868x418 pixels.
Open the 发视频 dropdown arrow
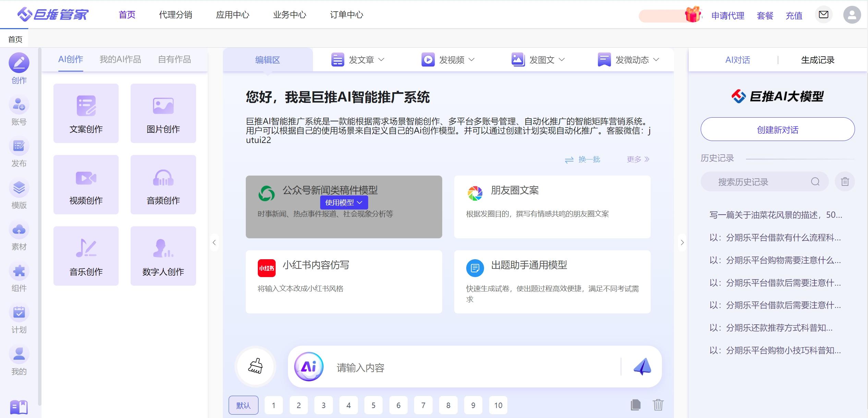point(471,59)
